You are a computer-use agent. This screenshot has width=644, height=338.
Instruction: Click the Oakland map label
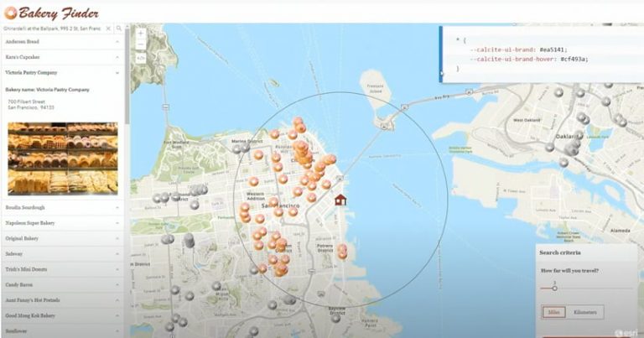pos(567,137)
